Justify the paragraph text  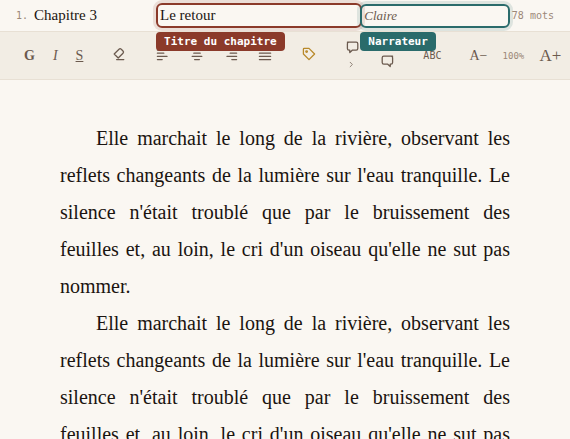tap(265, 56)
